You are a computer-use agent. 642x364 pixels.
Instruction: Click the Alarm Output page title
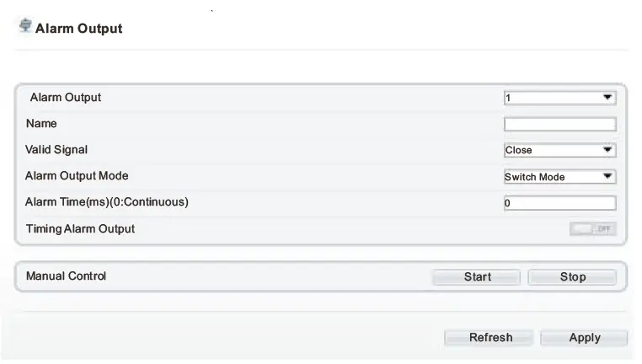click(x=78, y=29)
